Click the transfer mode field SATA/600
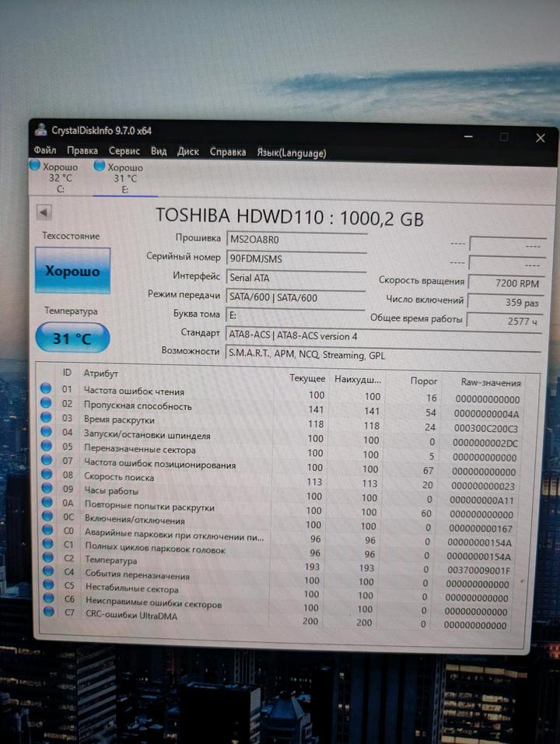560x744 pixels. pos(296,297)
